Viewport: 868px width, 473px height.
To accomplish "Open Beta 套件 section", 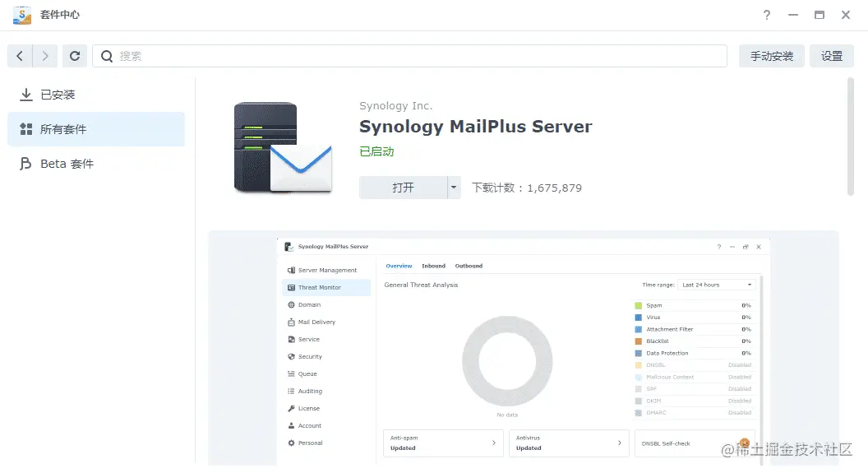I will 96,164.
